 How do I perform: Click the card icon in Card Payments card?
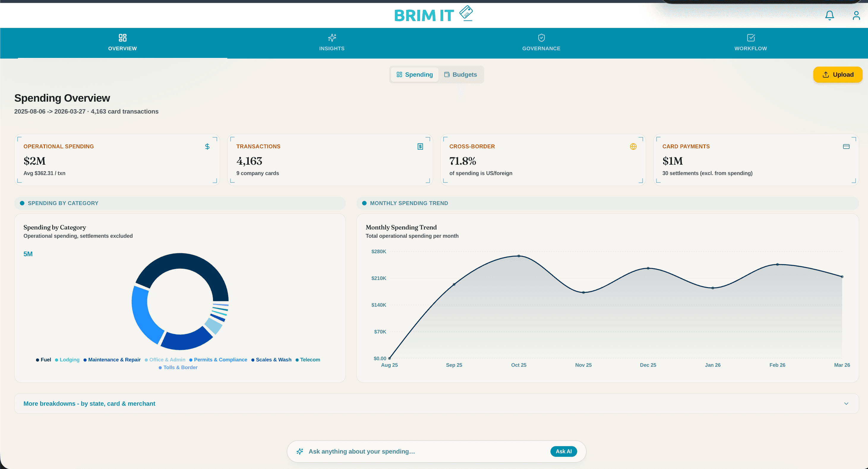[x=846, y=146]
